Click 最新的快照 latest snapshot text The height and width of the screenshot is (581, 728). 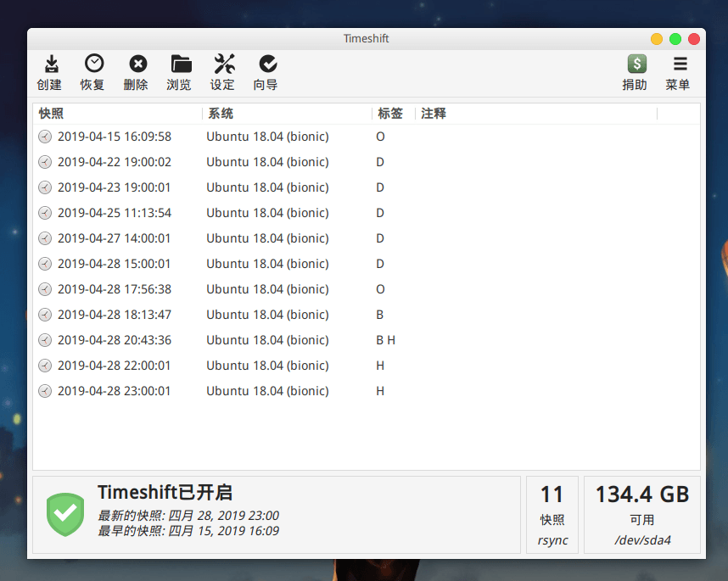[188, 516]
